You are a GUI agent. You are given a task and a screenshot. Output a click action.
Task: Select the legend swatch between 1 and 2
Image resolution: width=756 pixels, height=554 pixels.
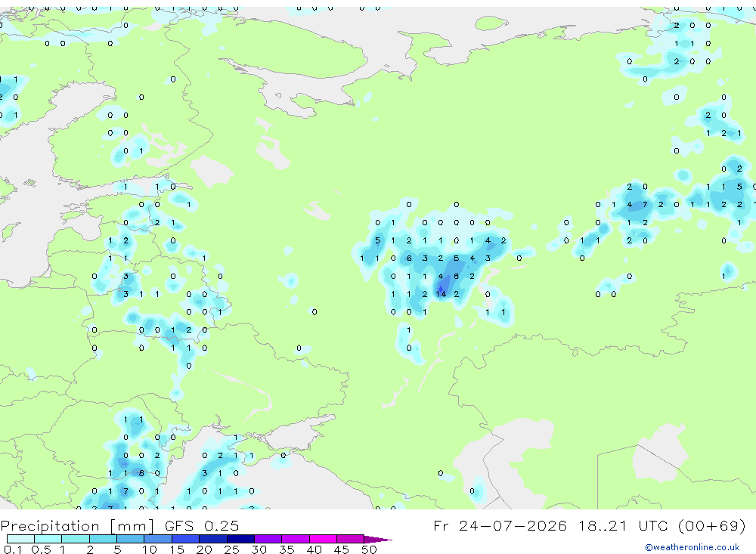click(x=76, y=539)
